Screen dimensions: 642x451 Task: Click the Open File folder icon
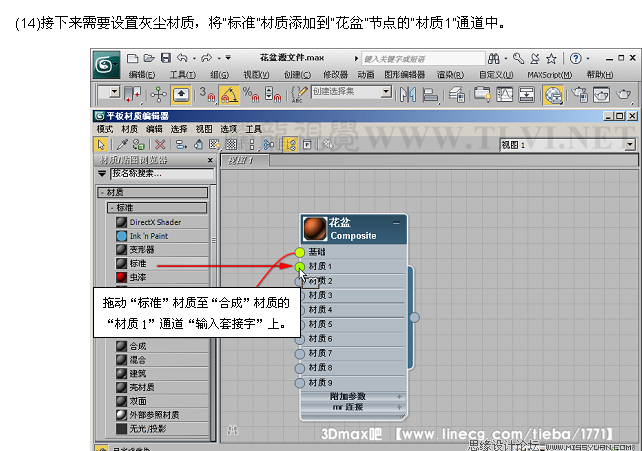(x=149, y=58)
